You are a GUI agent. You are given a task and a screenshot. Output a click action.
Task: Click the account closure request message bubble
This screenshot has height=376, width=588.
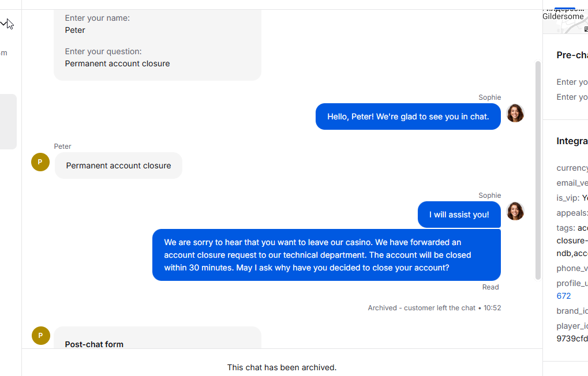click(326, 255)
